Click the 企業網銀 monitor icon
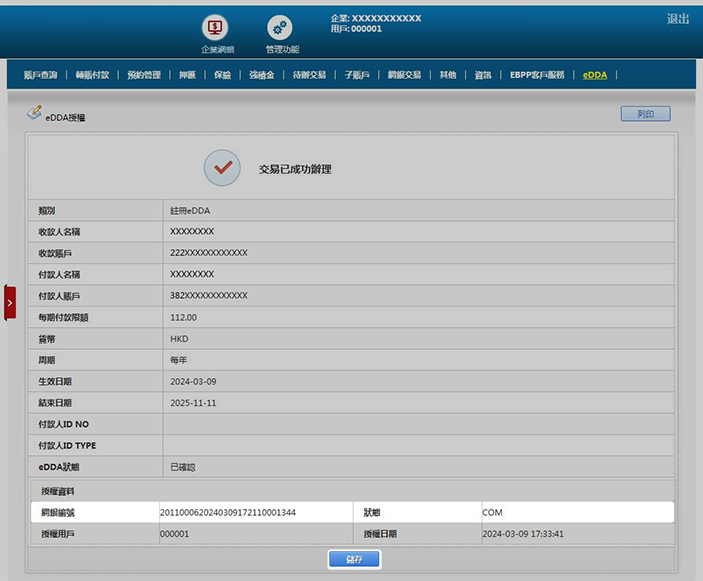The image size is (703, 581). click(x=216, y=28)
